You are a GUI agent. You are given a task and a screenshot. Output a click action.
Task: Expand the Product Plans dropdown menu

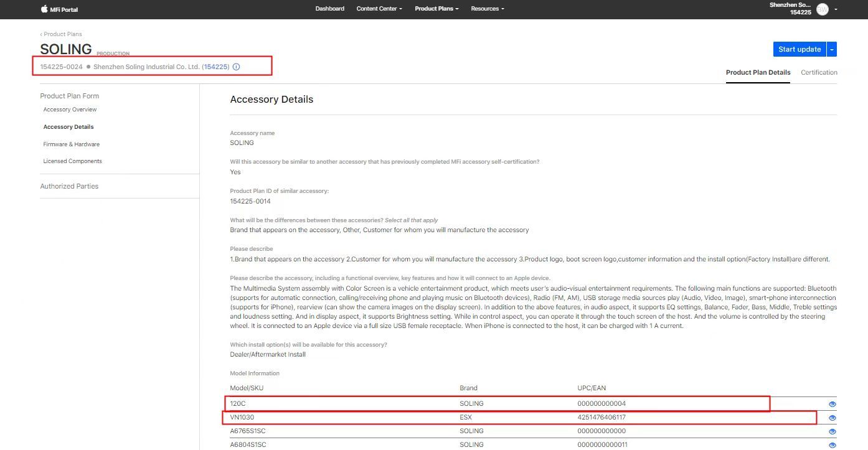coord(436,9)
